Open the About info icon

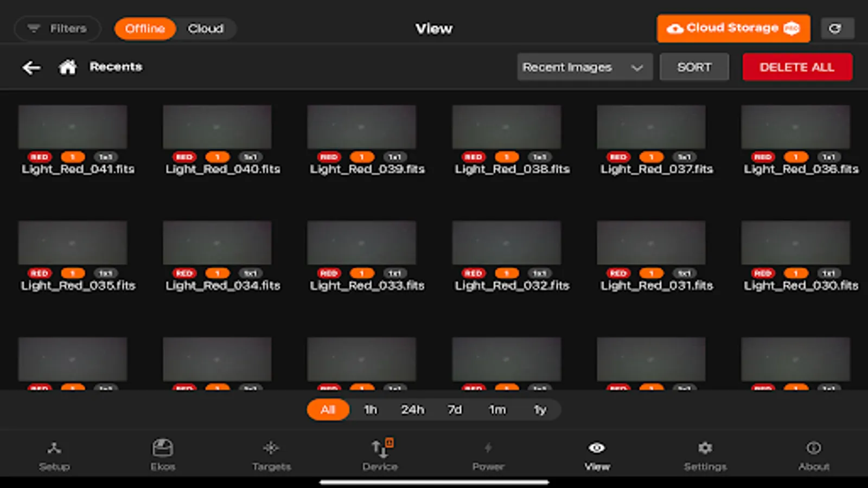(813, 448)
